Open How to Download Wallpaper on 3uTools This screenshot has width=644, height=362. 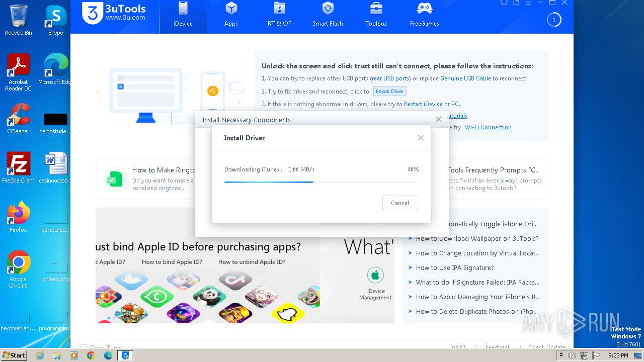[477, 239]
